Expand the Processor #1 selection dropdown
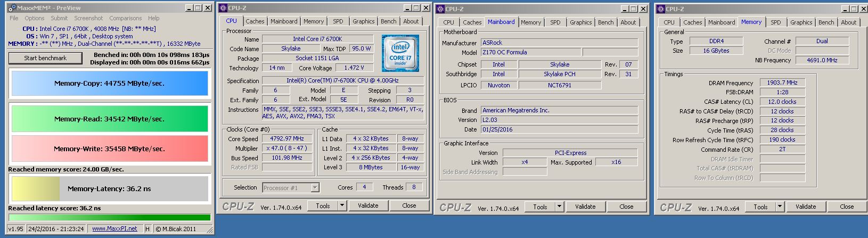The image size is (868, 238). 315,187
